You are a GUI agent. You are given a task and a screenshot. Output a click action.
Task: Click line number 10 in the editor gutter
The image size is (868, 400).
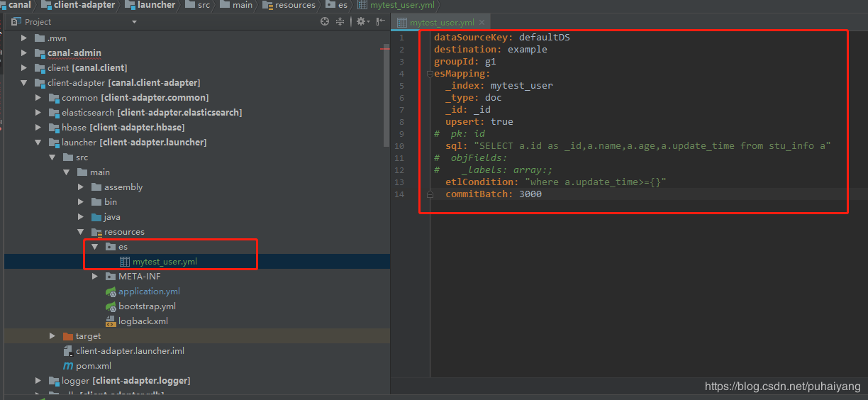coord(401,146)
